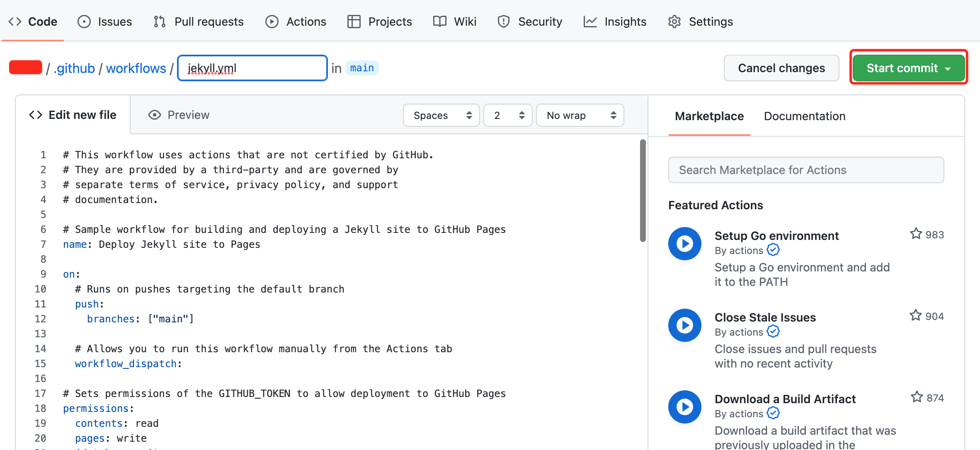Click the Search Marketplace for Actions field

[x=806, y=170]
